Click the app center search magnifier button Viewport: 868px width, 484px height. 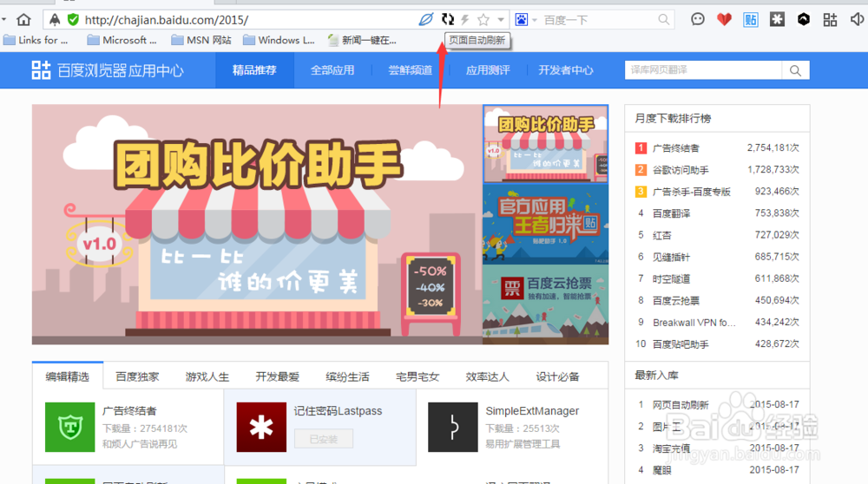tap(795, 70)
